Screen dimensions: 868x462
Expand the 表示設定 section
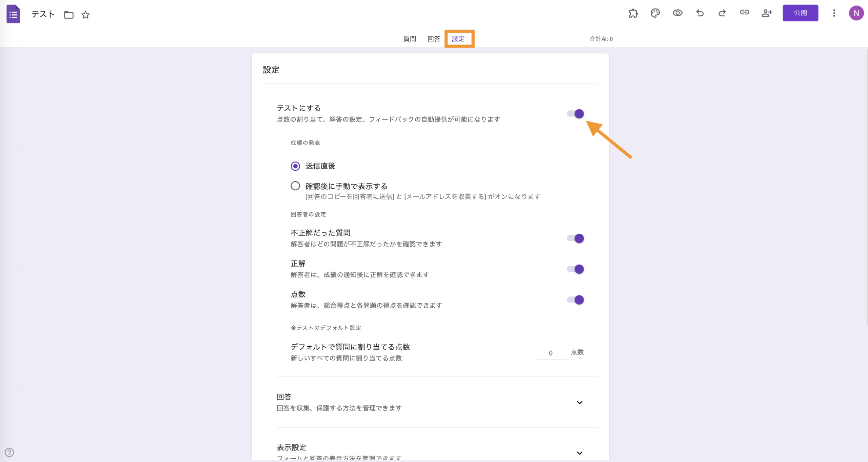click(x=580, y=453)
